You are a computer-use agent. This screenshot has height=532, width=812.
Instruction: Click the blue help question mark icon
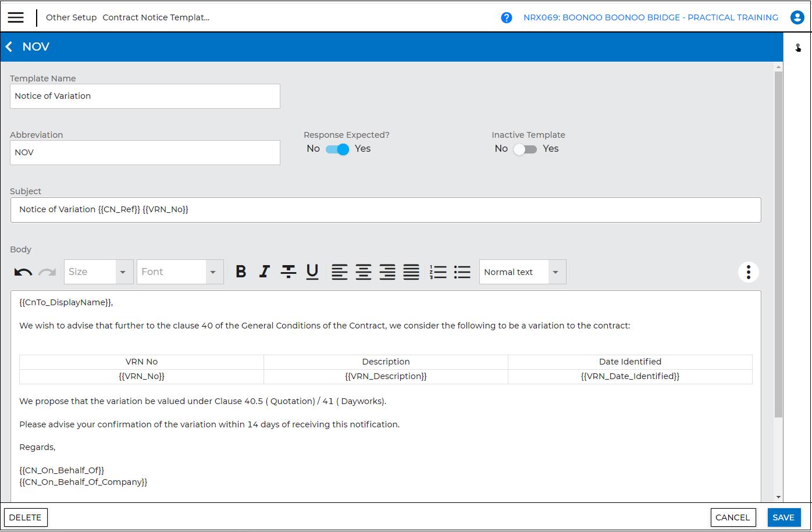pyautogui.click(x=507, y=17)
